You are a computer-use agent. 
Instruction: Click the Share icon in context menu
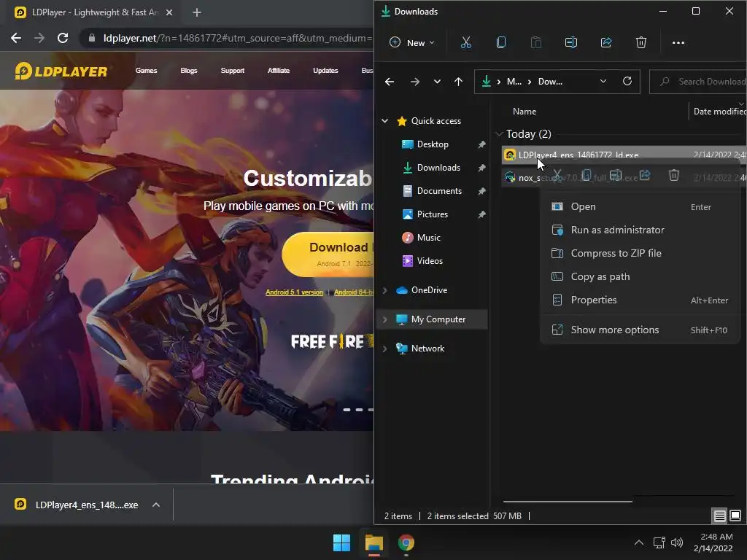pyautogui.click(x=645, y=175)
